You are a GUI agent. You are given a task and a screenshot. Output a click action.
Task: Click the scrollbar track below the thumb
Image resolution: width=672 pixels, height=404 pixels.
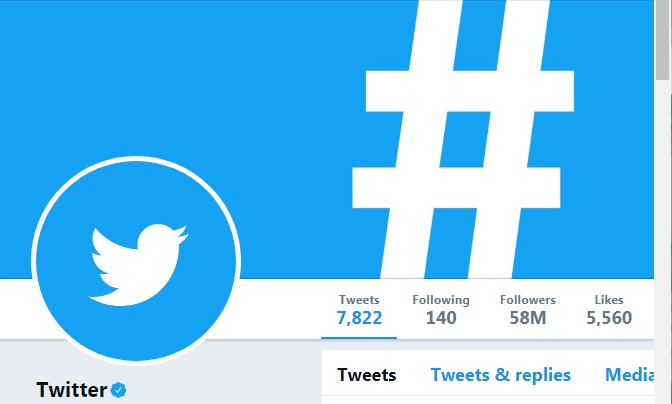[x=663, y=240]
